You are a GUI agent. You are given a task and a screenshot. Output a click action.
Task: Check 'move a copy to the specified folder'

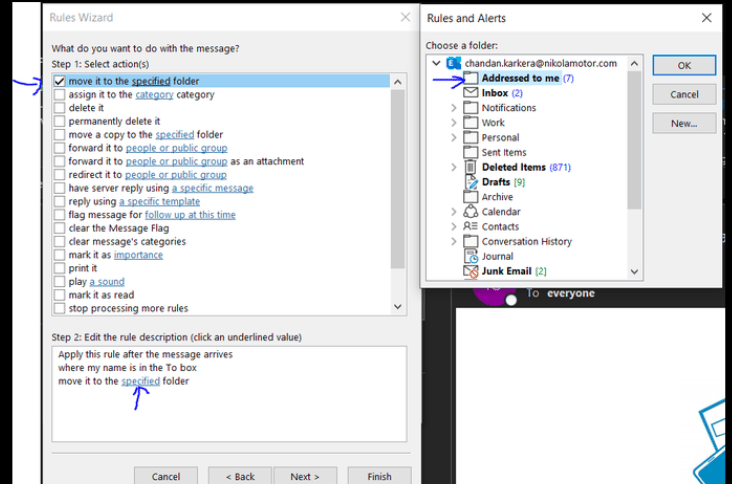tap(59, 135)
